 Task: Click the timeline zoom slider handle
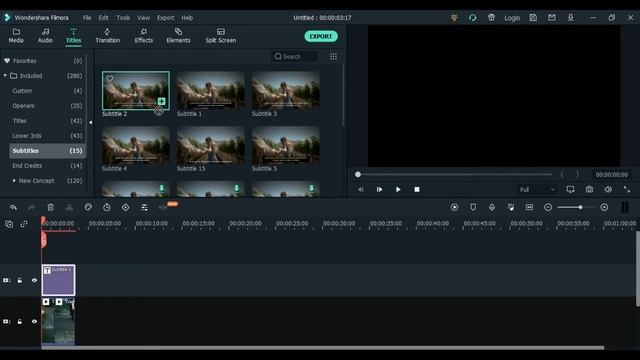[x=580, y=207]
